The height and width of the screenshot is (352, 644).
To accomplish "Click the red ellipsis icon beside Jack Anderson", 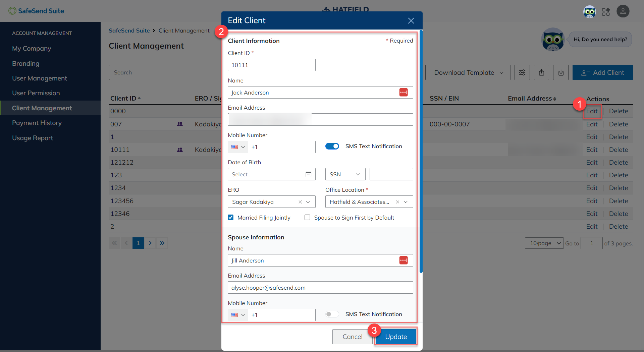I will (x=404, y=92).
